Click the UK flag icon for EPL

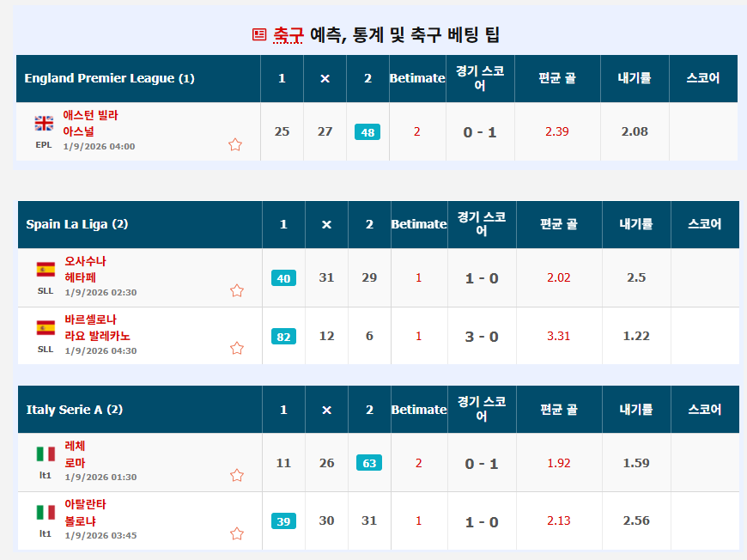[x=44, y=124]
